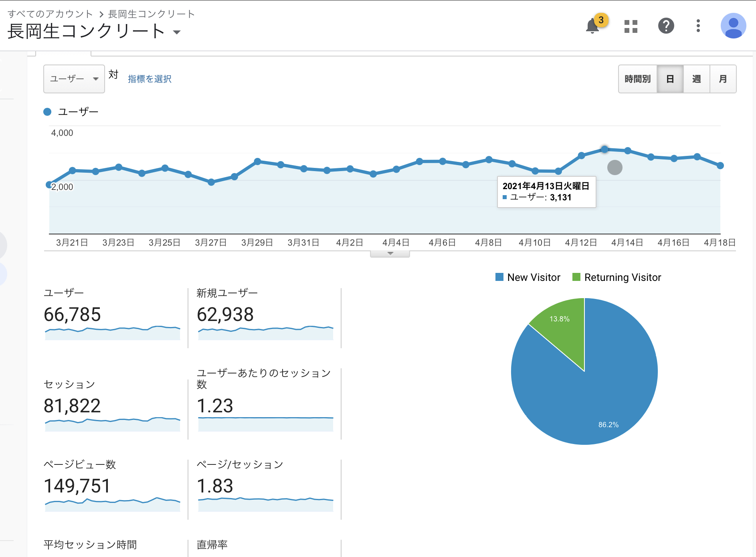Open the user account avatar
The image size is (756, 557).
pyautogui.click(x=733, y=26)
